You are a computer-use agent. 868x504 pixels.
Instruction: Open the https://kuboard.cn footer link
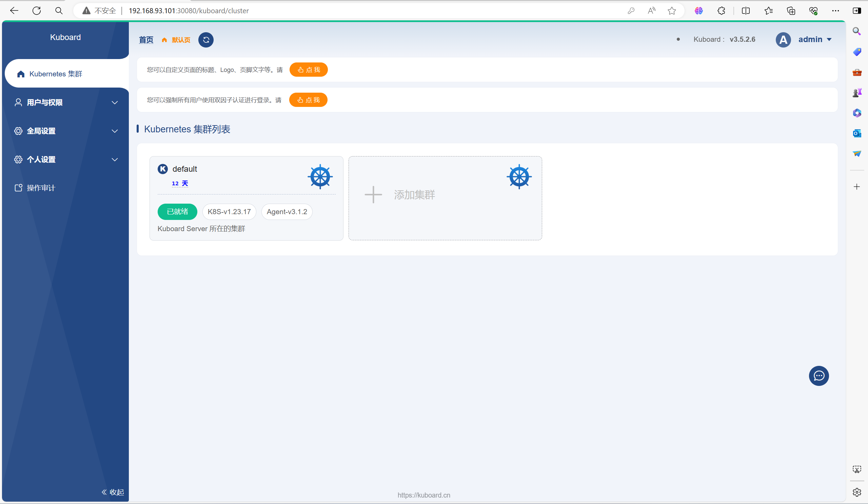pyautogui.click(x=424, y=495)
